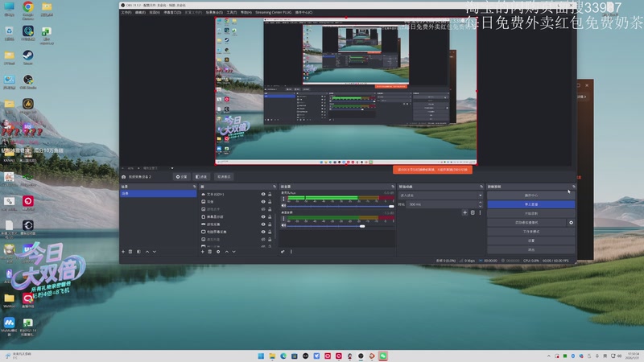Click the add transition plus icon

tap(464, 212)
